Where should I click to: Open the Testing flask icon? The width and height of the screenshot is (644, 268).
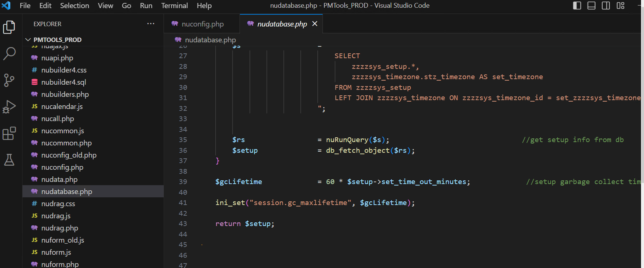pos(9,160)
